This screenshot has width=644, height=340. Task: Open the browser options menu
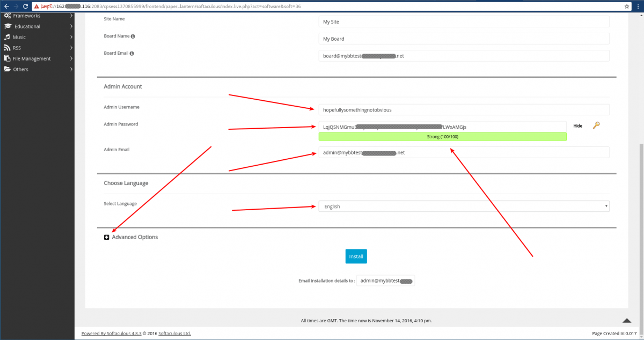(x=638, y=6)
